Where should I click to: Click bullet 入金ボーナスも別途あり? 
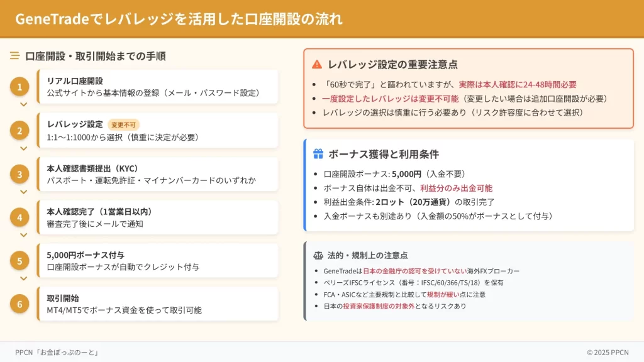coord(440,216)
